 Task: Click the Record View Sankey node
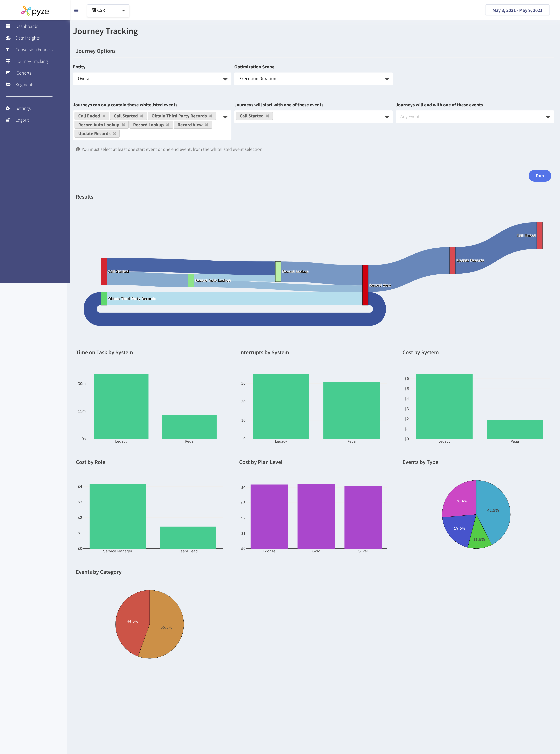click(x=365, y=285)
